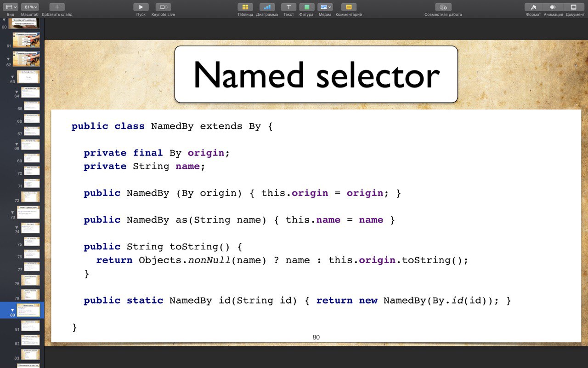This screenshot has height=368, width=588.
Task: Collapse the slide 73 group triangle
Action: 12,213
